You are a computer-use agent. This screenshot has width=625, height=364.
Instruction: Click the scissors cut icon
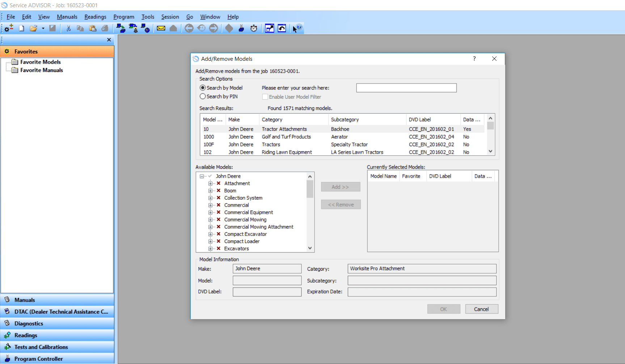coord(68,28)
